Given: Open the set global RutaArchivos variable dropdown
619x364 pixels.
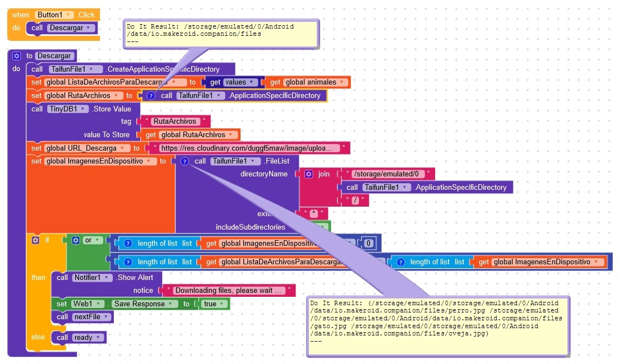Looking at the screenshot, I should (x=83, y=96).
